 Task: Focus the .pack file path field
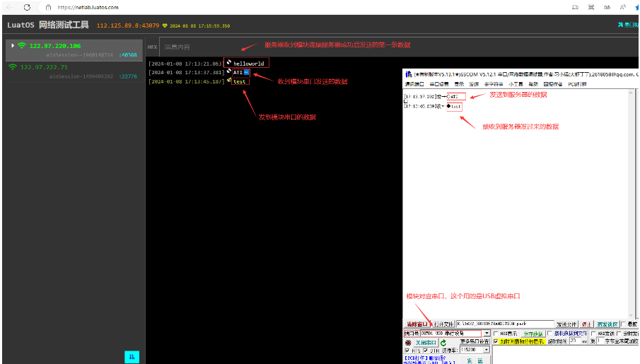pyautogui.click(x=505, y=324)
